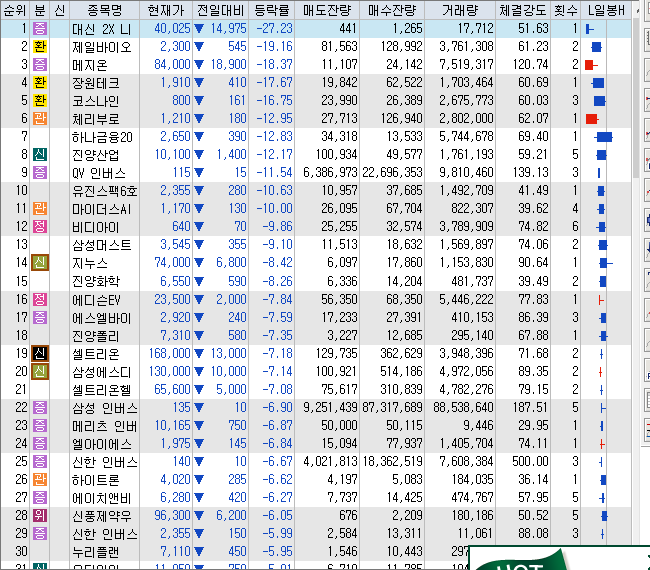Click the yellow 환 badge beside 제일바이오
This screenshot has height=570, width=650.
pyautogui.click(x=40, y=46)
